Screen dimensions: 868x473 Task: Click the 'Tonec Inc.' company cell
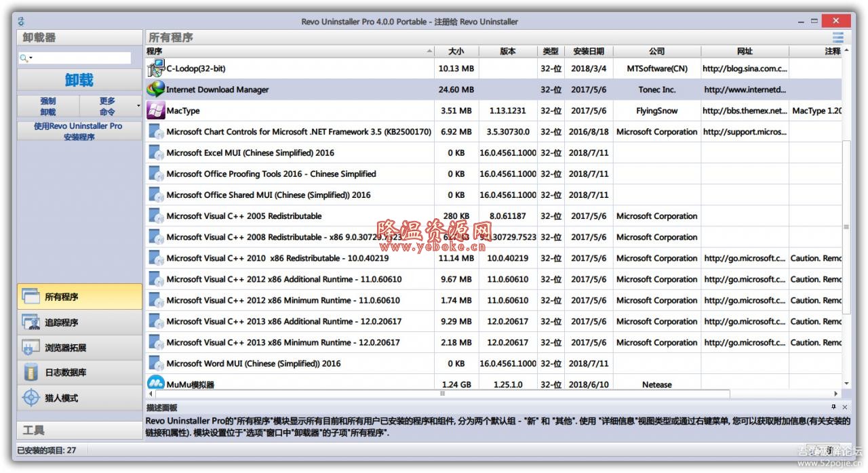pos(656,89)
